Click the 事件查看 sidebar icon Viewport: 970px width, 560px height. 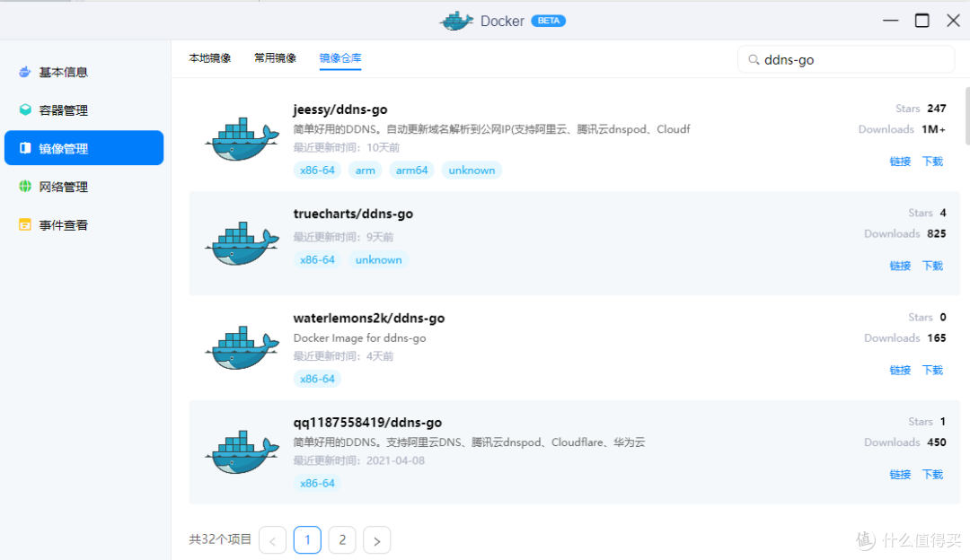tap(25, 225)
